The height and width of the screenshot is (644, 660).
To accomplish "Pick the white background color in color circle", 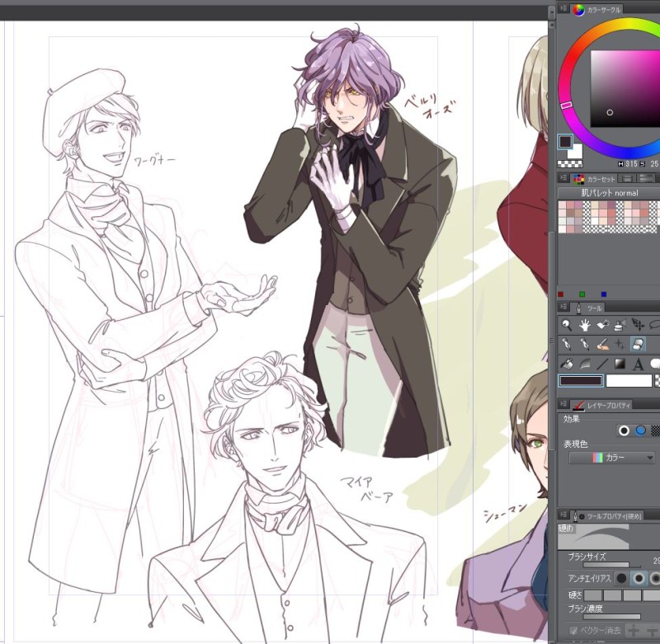I will 576,152.
